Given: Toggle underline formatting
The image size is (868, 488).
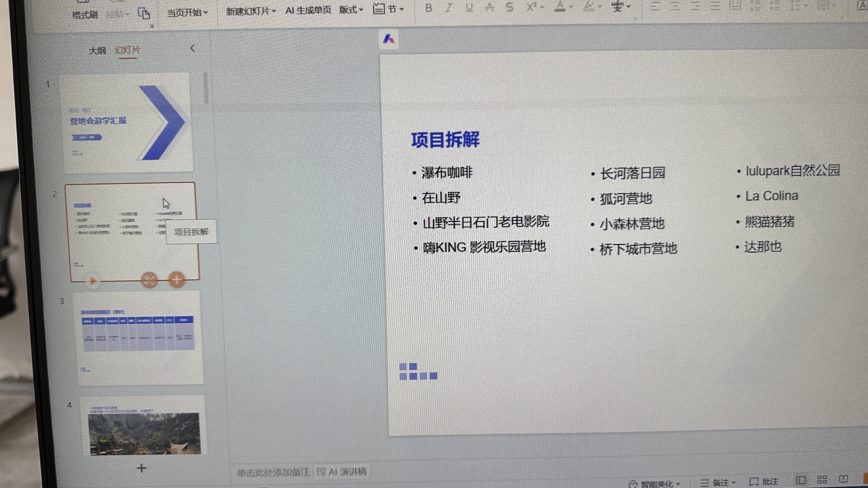Looking at the screenshot, I should click(x=469, y=7).
